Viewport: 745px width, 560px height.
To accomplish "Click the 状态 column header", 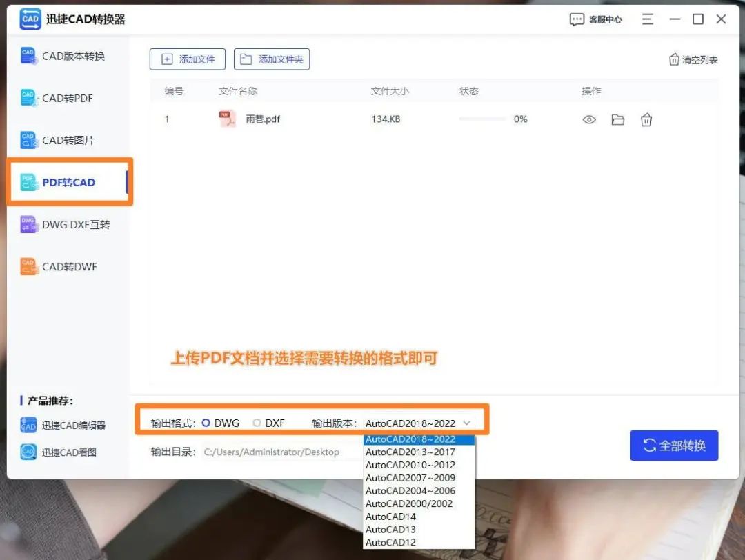I will [x=468, y=91].
